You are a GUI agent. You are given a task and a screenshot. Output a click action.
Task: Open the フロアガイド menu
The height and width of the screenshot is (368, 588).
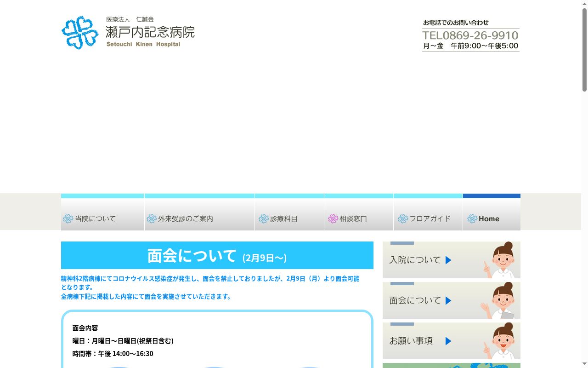(x=428, y=212)
